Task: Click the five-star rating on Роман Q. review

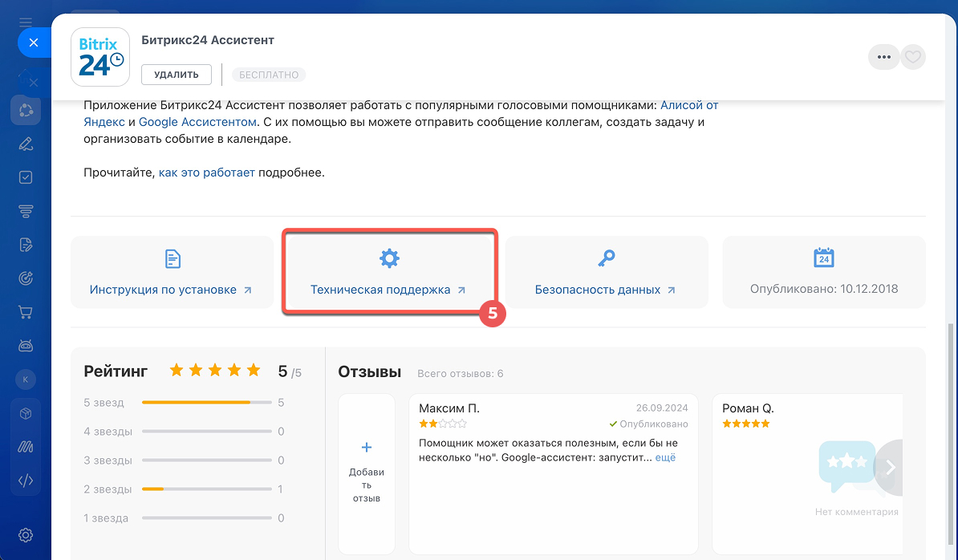Action: click(746, 423)
